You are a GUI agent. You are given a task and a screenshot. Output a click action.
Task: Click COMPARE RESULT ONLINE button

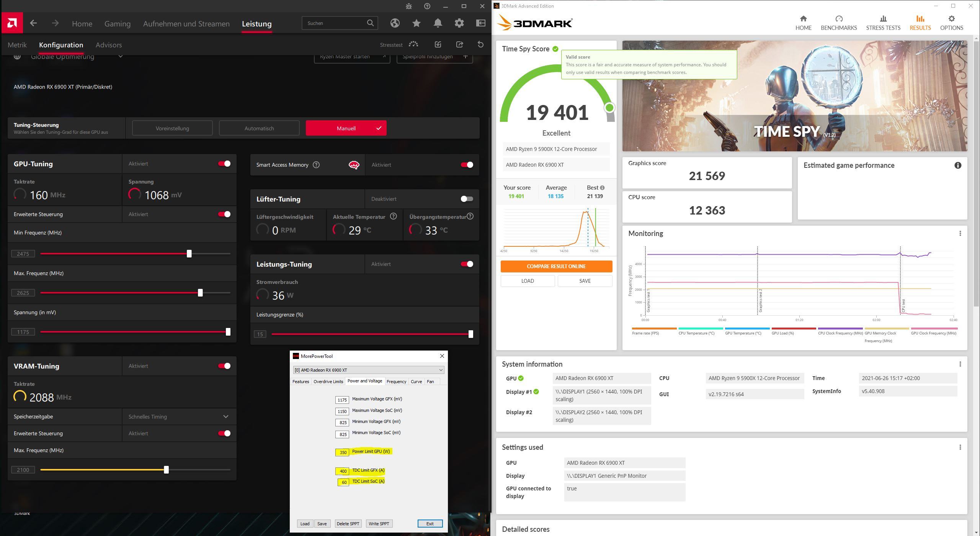[x=556, y=266]
